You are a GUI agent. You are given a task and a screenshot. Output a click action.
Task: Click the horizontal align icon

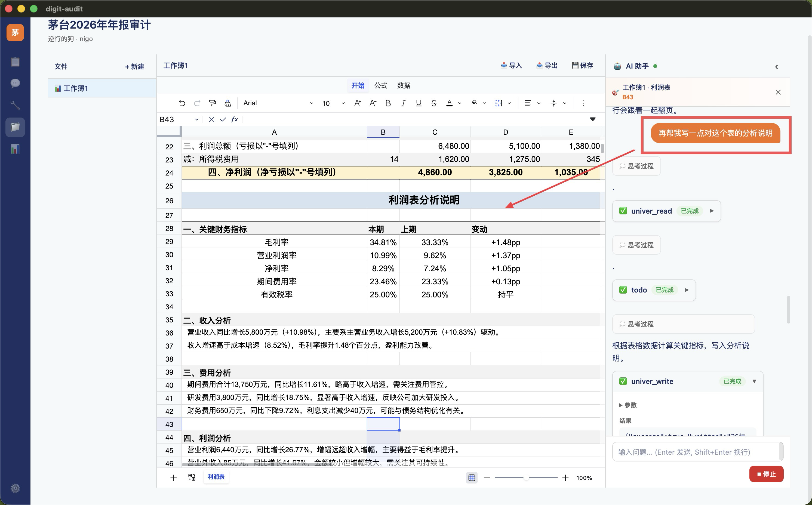point(528,103)
